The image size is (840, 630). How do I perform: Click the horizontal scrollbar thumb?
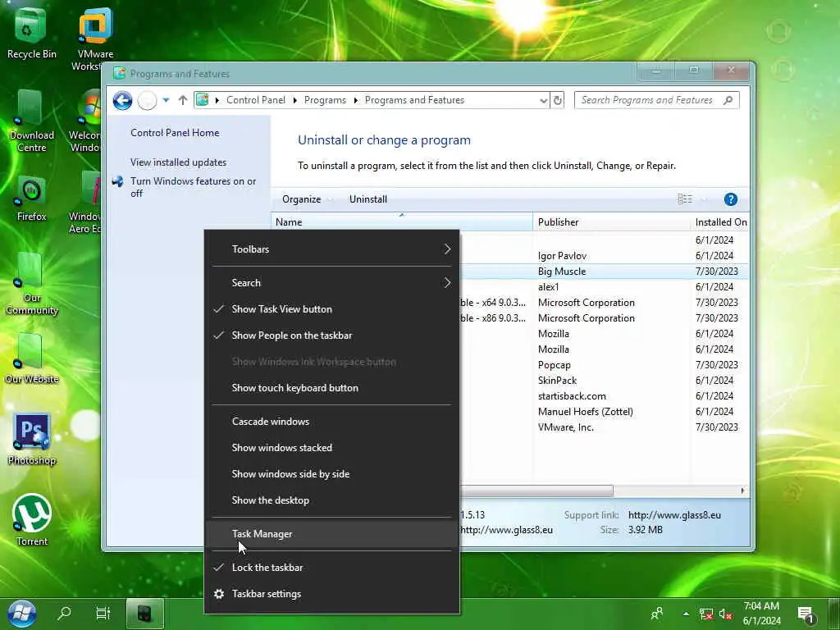tap(536, 491)
